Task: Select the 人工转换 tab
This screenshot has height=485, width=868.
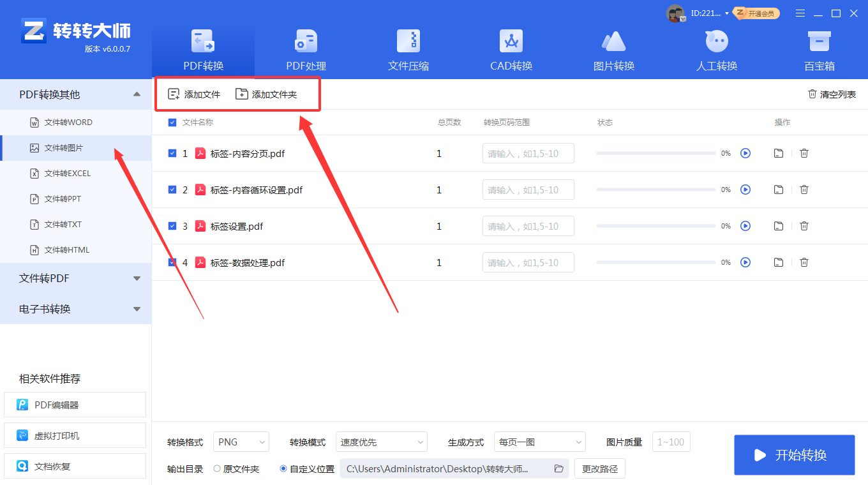Action: pos(717,50)
